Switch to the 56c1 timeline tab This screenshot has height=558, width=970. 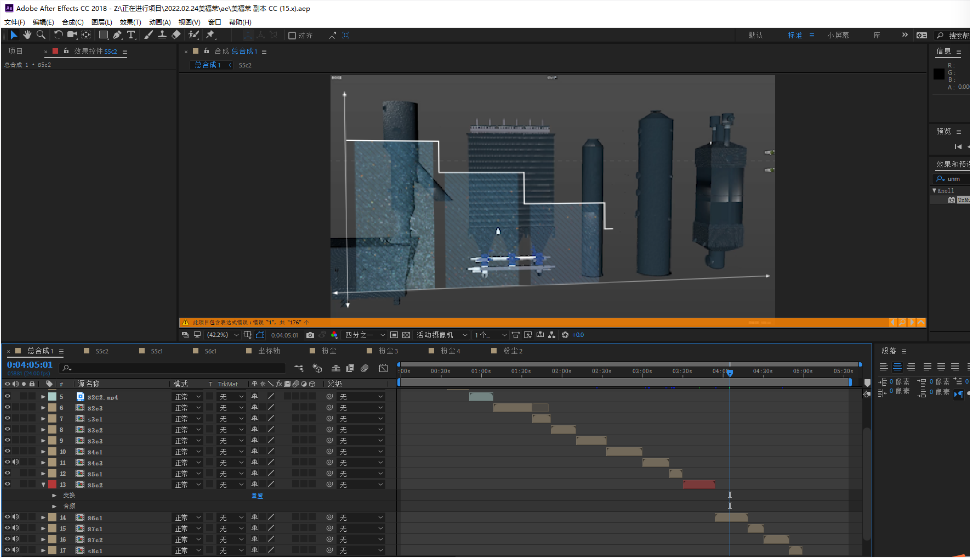[x=210, y=351]
